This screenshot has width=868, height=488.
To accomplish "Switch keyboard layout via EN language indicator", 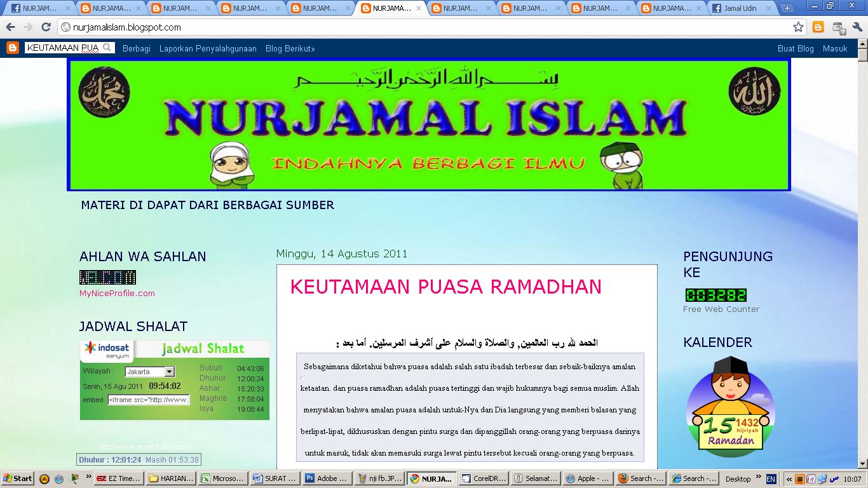I will coord(771,478).
